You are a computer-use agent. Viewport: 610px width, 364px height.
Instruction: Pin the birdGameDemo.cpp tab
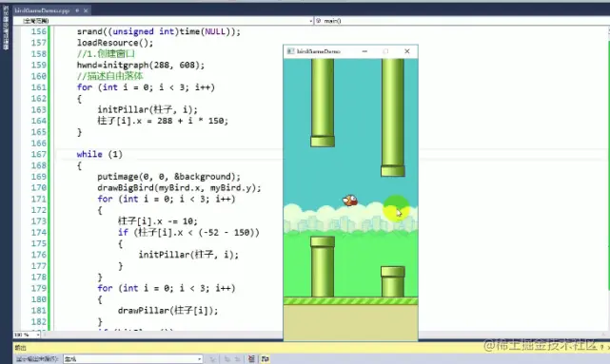[77, 10]
